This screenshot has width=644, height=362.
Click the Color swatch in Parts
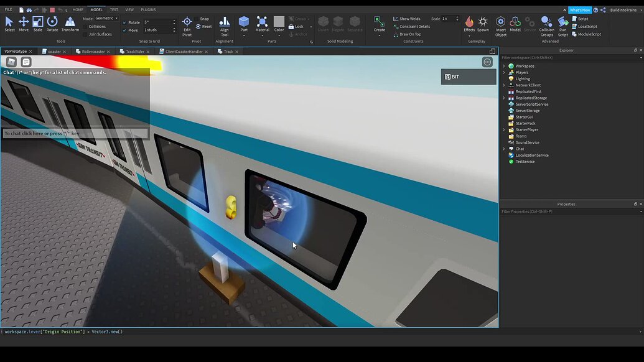279,21
